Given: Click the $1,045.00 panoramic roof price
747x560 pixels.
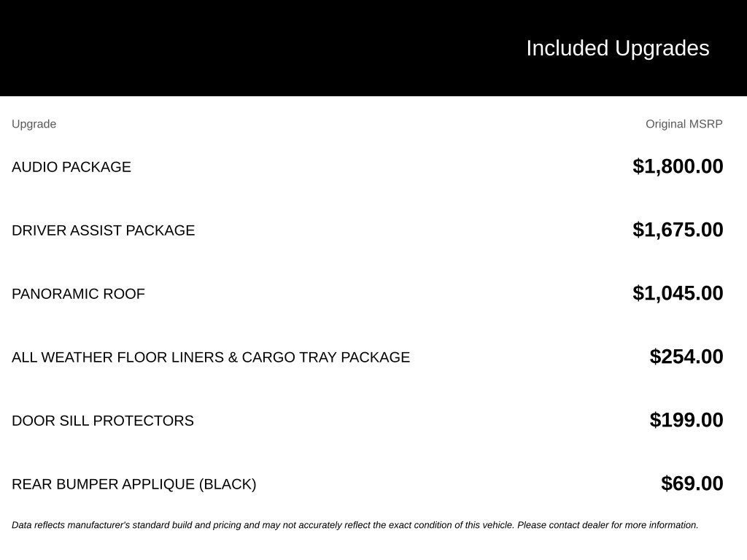Looking at the screenshot, I should click(678, 293).
